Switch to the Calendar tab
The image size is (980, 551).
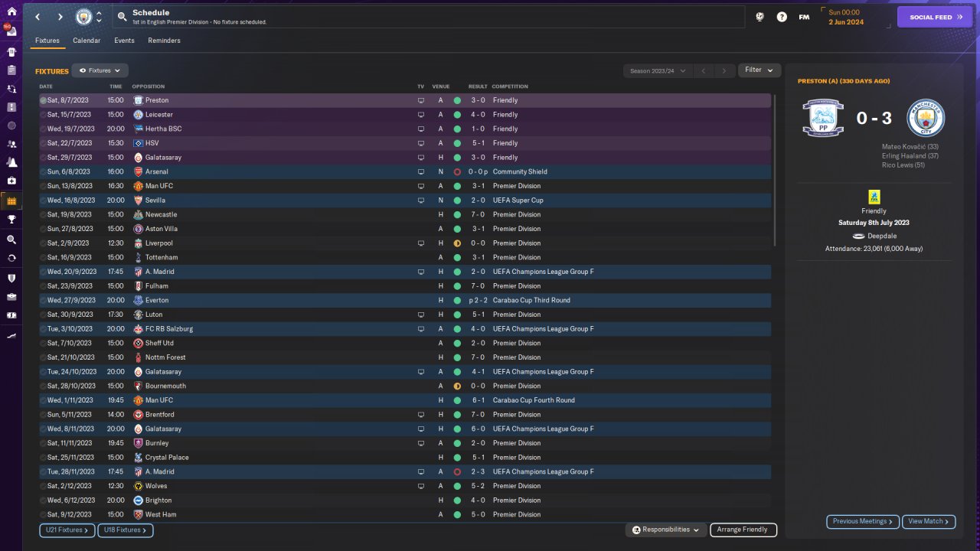coord(87,41)
